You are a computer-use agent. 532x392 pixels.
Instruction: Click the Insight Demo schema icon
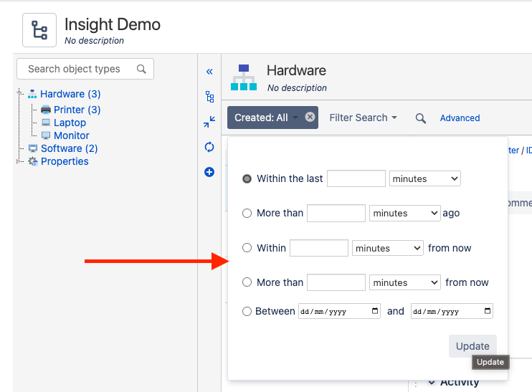click(39, 30)
